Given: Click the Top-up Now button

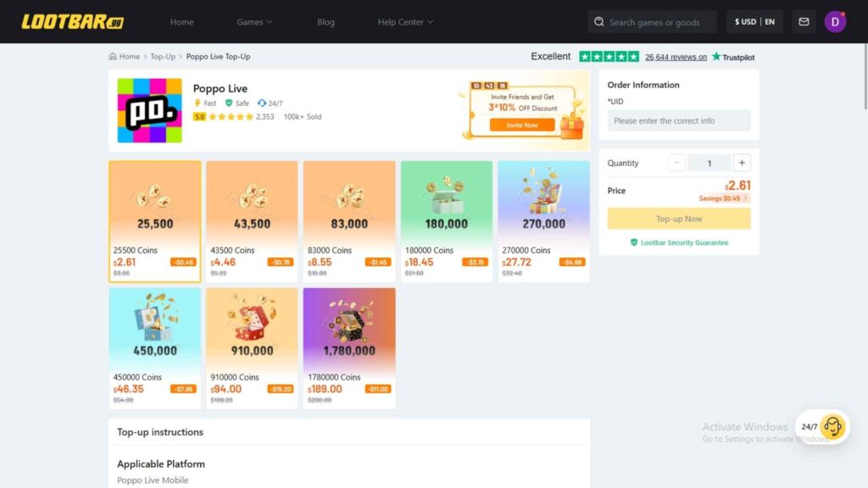Looking at the screenshot, I should point(679,219).
